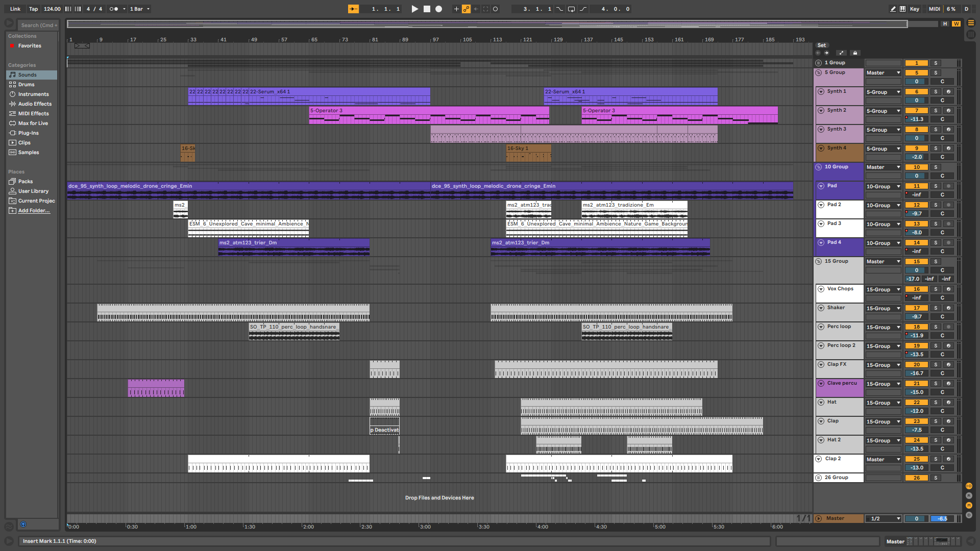The width and height of the screenshot is (980, 551).
Task: Click Tap tempo button
Action: click(33, 9)
